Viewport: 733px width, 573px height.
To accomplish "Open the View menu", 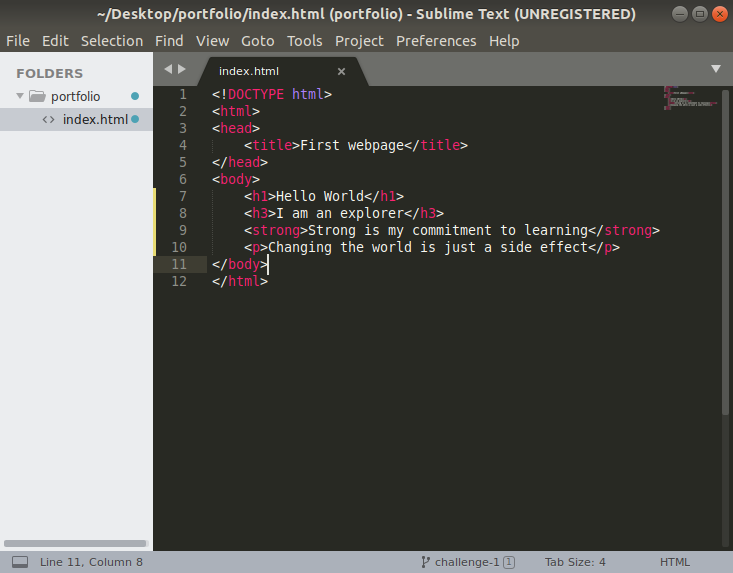I will [212, 41].
